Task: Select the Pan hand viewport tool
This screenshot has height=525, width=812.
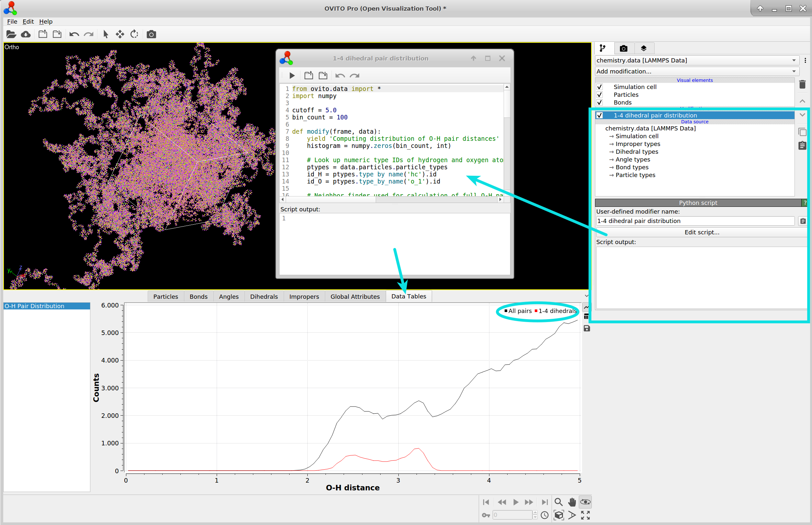Action: pyautogui.click(x=572, y=502)
